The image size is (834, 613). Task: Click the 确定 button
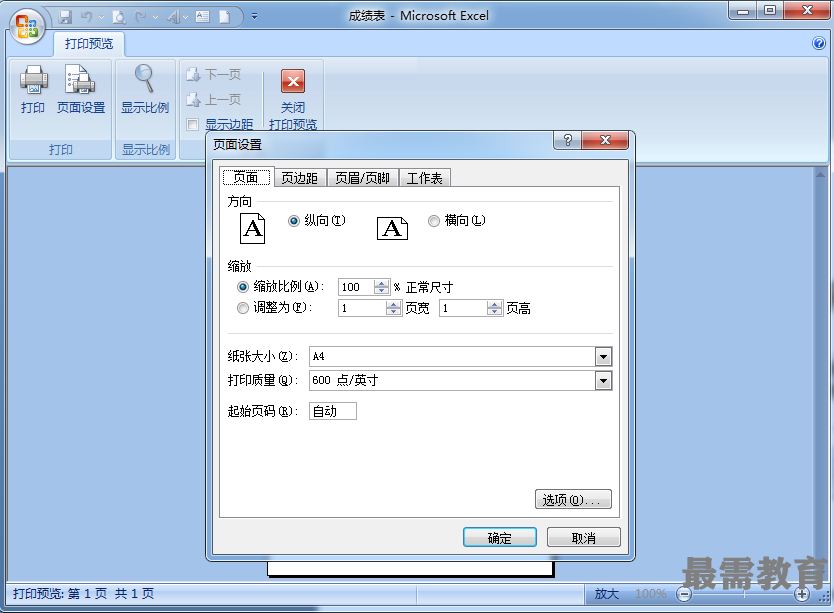click(x=499, y=537)
